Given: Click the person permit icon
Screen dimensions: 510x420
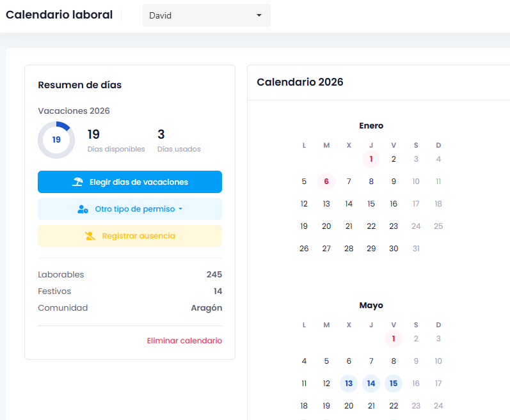Looking at the screenshot, I should tap(83, 209).
